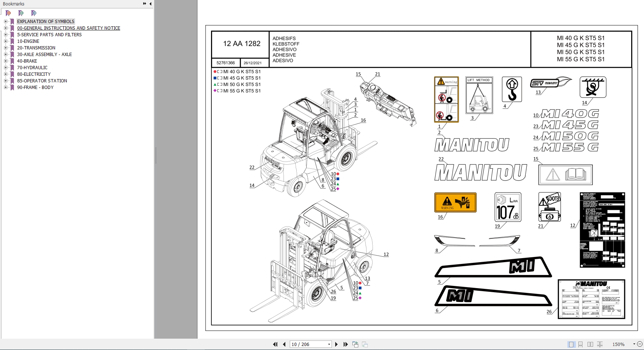
Task: Open the EXPLANATION OF SYMBOLS bookmark
Action: pos(46,22)
